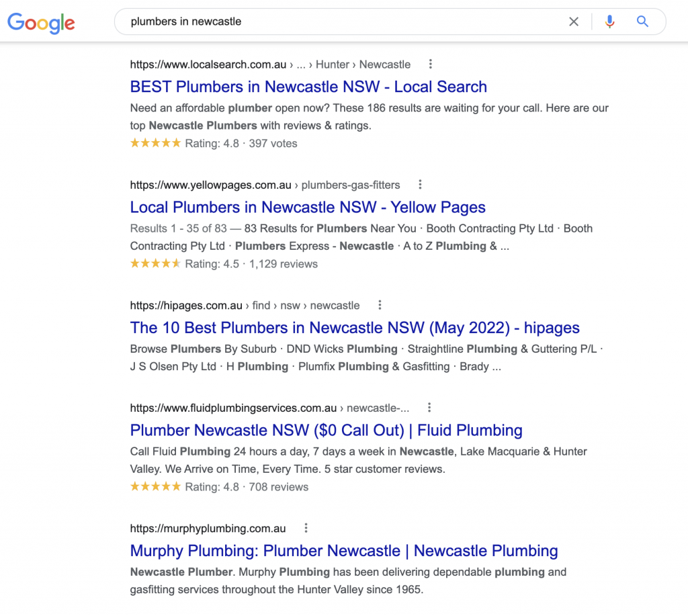This screenshot has width=688, height=616.
Task: Click 'Rating: 4.5 · 1,129 reviews' text
Action: [251, 264]
